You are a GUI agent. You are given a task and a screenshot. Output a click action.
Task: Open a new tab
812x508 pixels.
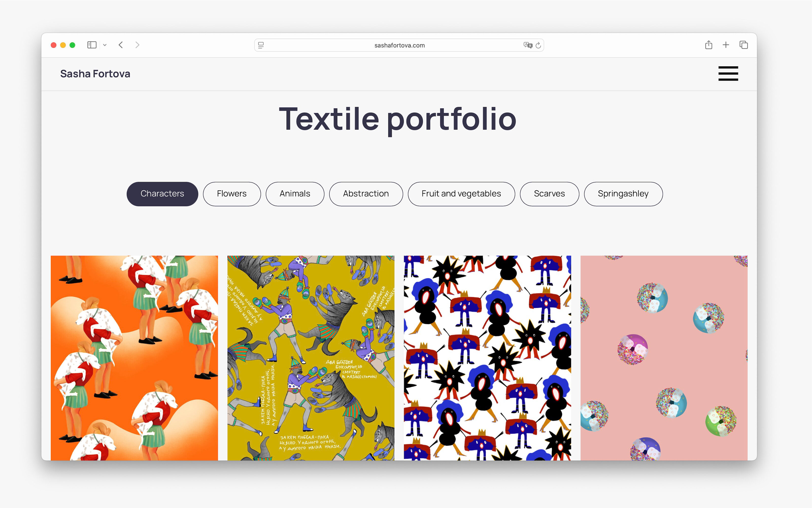click(x=726, y=45)
